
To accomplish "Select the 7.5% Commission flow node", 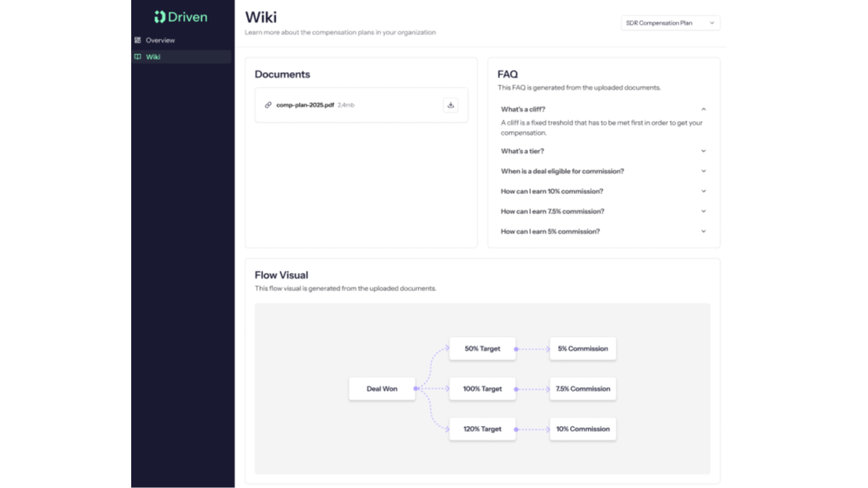I will point(582,389).
